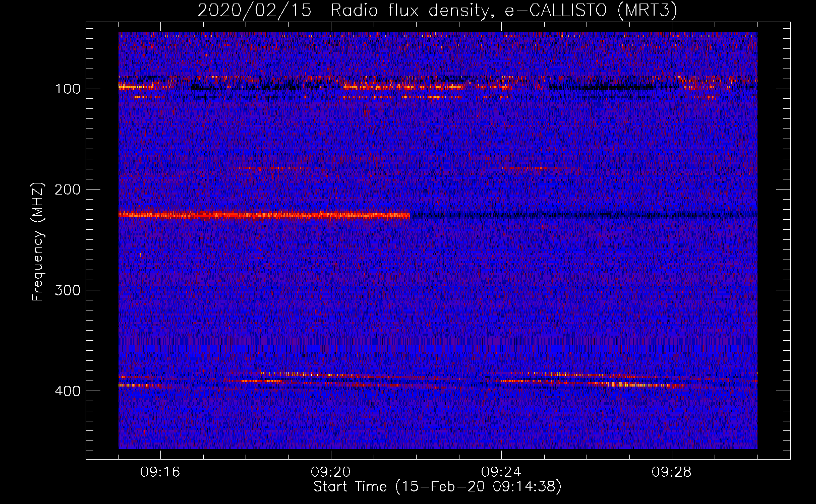Click the 100 frequency tick label
The height and width of the screenshot is (504, 816).
68,89
